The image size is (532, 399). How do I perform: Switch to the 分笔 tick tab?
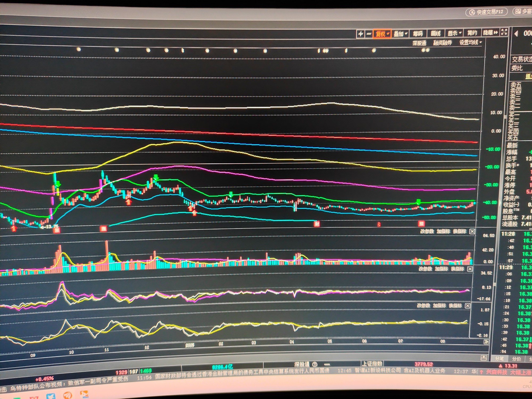[499, 359]
